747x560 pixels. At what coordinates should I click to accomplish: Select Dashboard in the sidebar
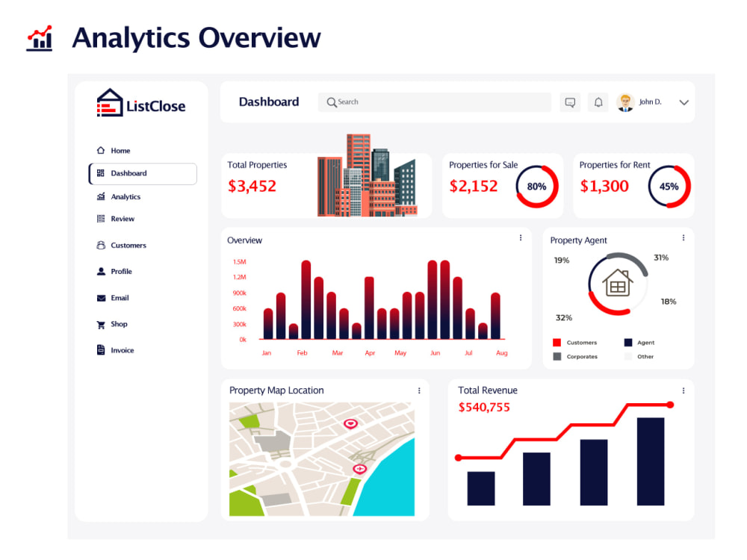(143, 173)
